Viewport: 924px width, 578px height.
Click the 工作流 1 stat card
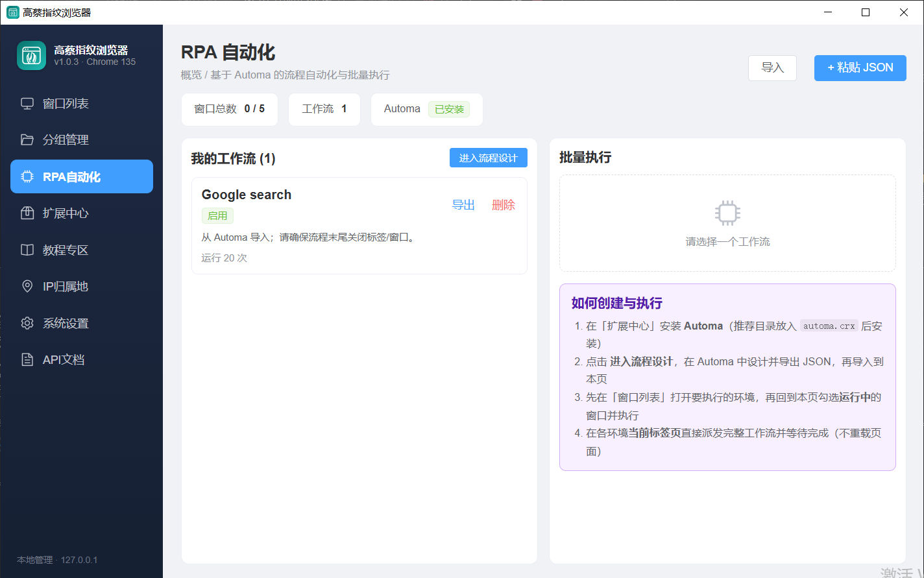click(x=324, y=109)
